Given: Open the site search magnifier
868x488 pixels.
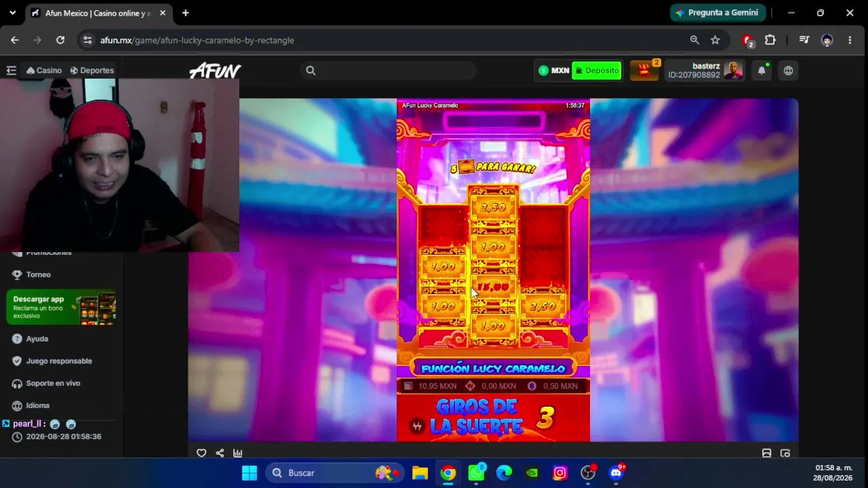Looking at the screenshot, I should pyautogui.click(x=311, y=70).
